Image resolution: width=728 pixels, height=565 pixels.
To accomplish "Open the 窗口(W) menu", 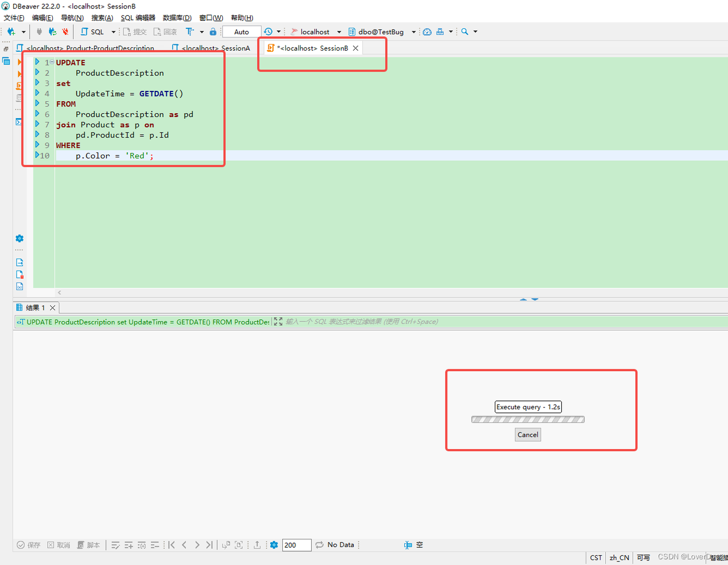I will (211, 18).
